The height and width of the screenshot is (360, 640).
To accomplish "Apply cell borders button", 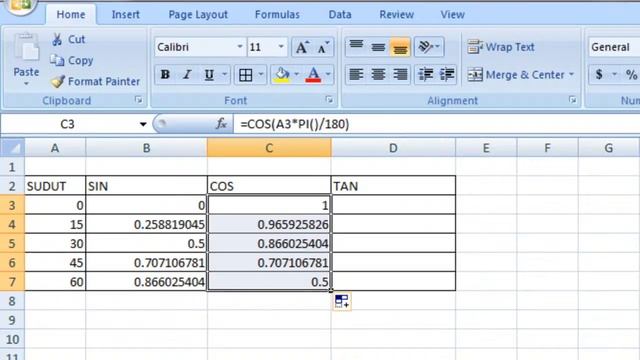I will (245, 75).
